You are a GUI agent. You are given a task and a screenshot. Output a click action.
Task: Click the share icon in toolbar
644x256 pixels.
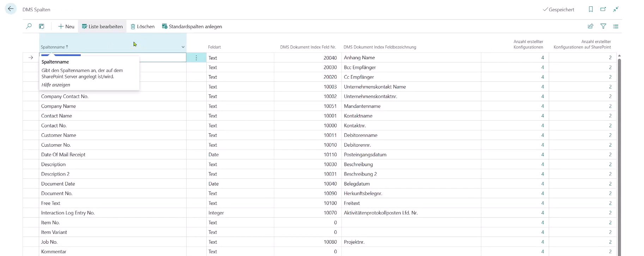click(590, 26)
